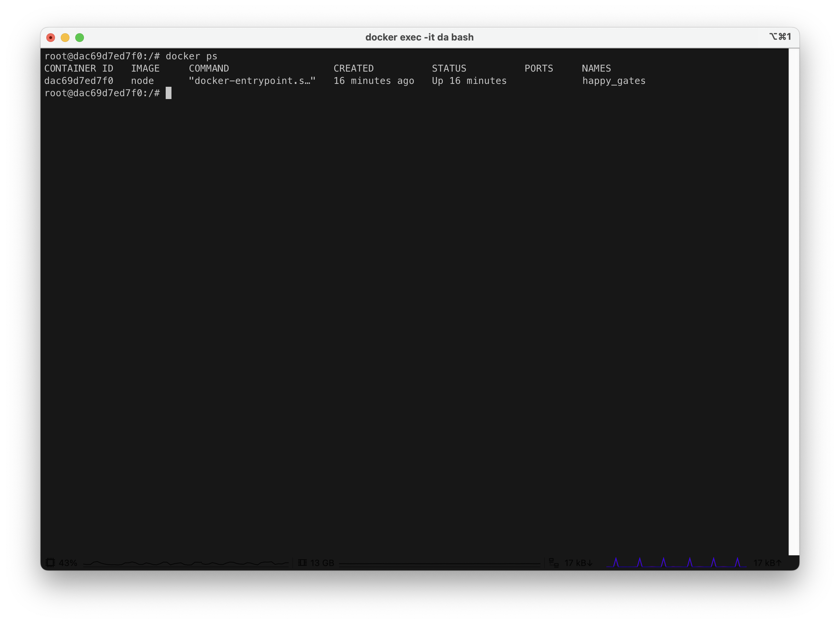Click the CPU chip icon in status bar
Viewport: 840px width, 624px height.
point(50,563)
